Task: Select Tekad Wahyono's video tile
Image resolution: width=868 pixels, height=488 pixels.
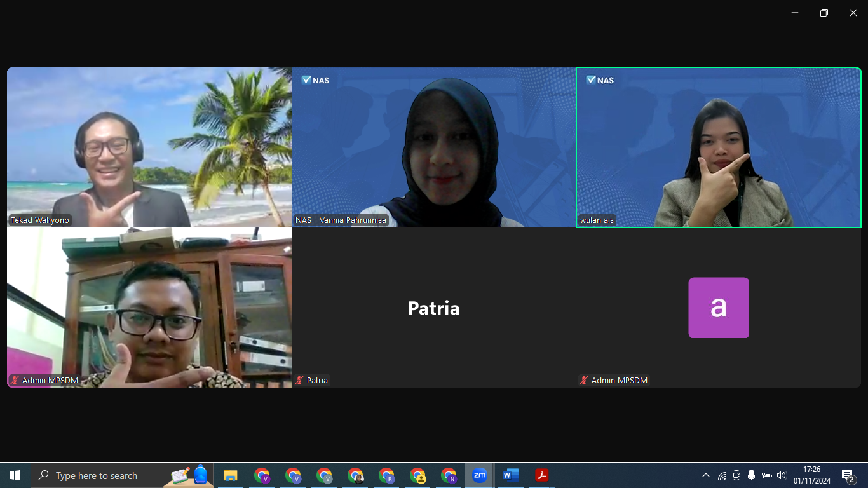Action: pos(149,147)
